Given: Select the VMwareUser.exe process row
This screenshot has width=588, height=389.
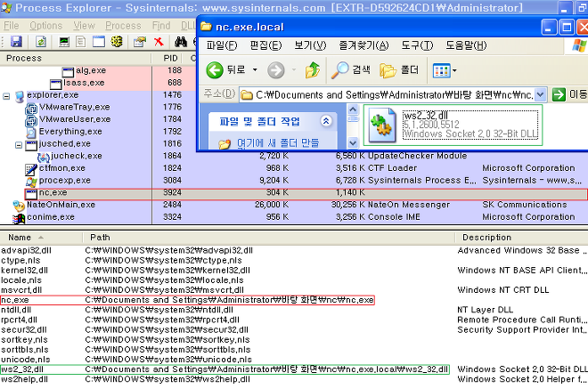Looking at the screenshot, I should [x=98, y=120].
